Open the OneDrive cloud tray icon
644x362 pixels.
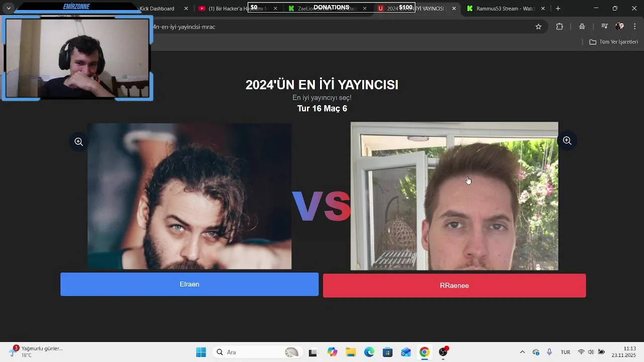pos(536,352)
